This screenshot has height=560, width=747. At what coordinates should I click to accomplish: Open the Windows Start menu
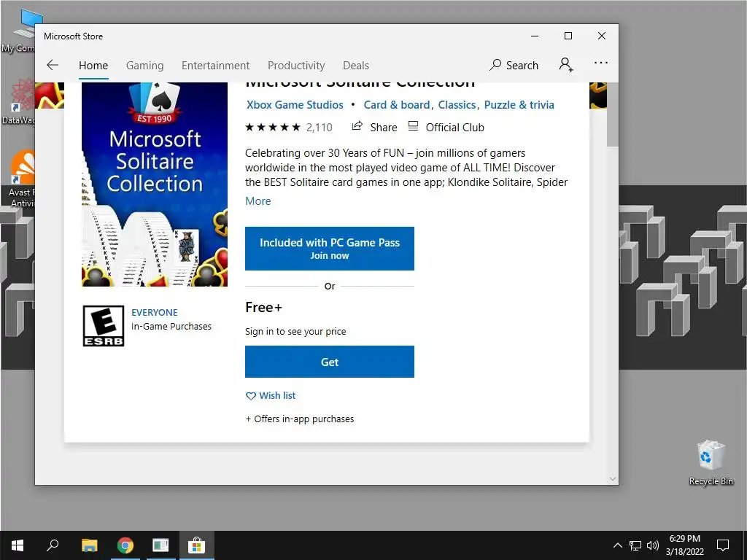tap(18, 545)
